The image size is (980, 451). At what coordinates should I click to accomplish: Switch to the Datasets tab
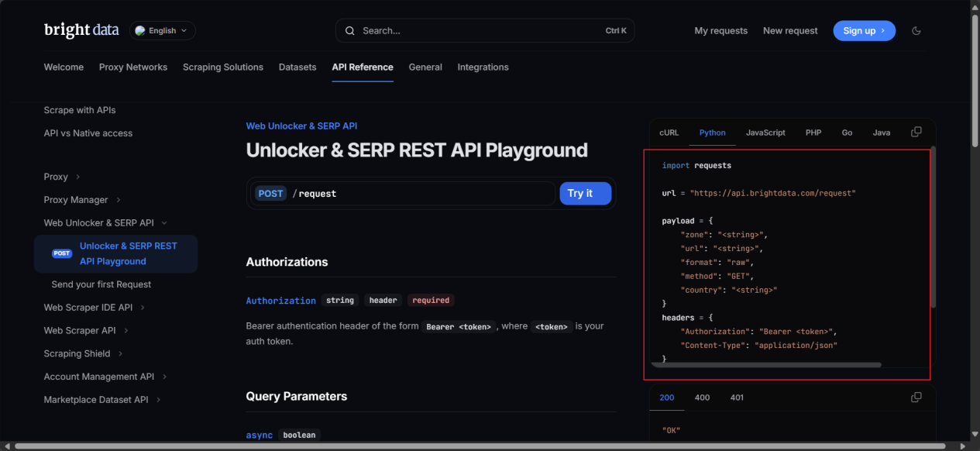coord(297,67)
